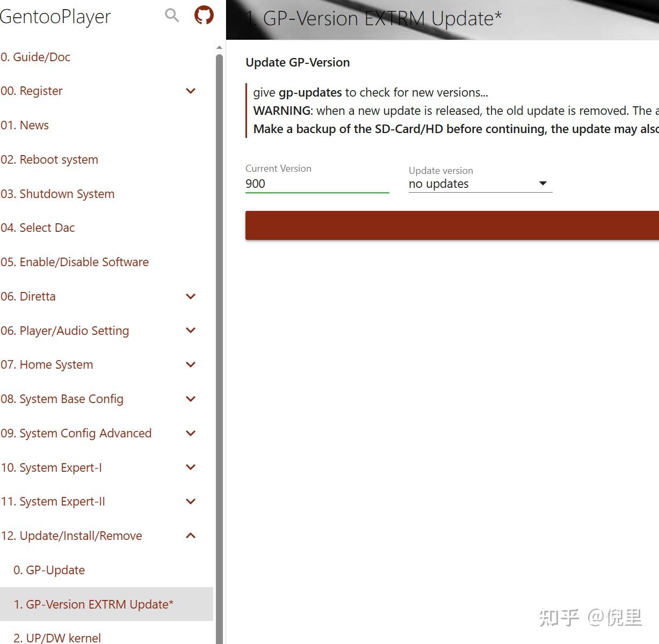Expand the 10. System Expert-I section
Image resolution: width=659 pixels, height=644 pixels.
191,467
